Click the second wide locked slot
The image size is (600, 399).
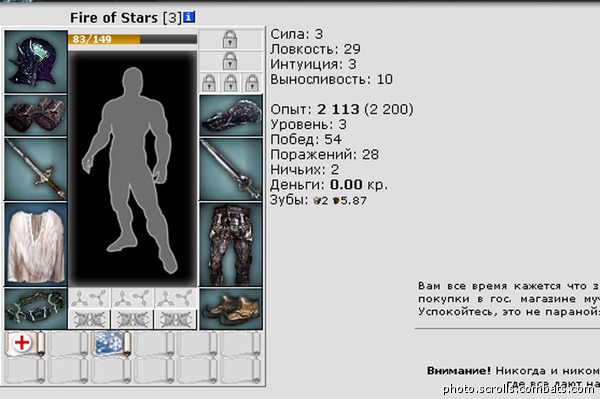(231, 61)
